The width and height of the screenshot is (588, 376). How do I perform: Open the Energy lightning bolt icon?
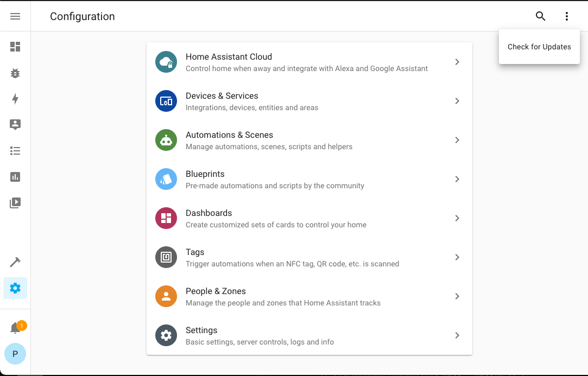[15, 99]
